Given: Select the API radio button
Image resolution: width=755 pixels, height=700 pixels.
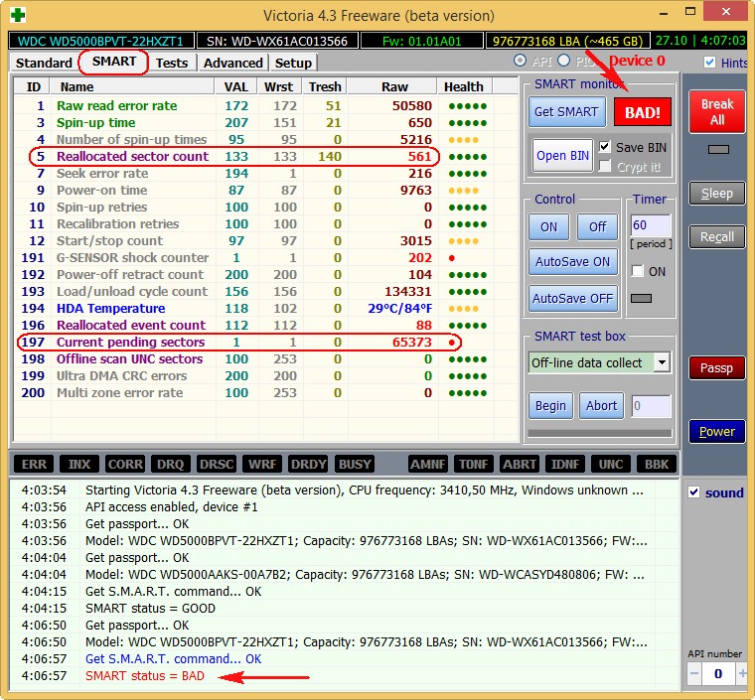Looking at the screenshot, I should 520,61.
